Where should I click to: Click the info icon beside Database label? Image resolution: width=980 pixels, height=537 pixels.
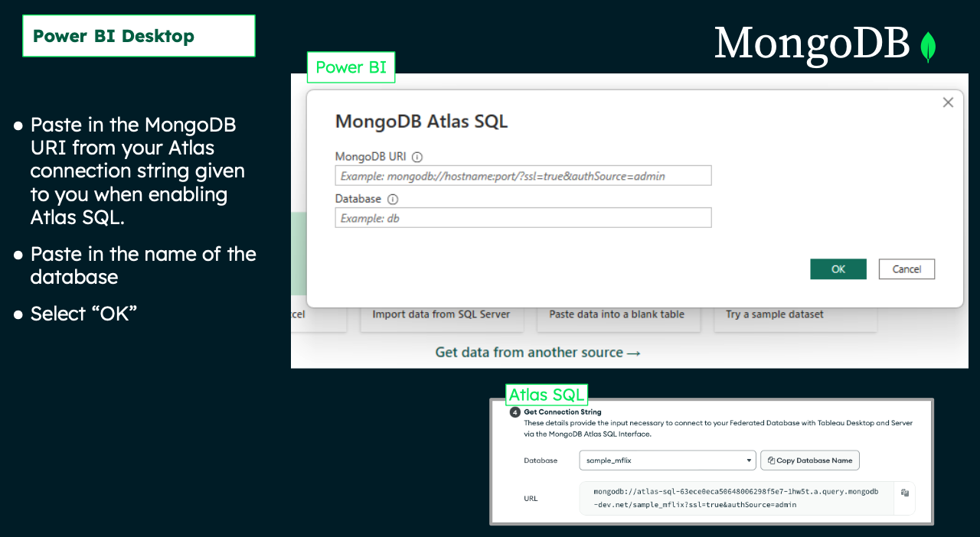click(393, 199)
